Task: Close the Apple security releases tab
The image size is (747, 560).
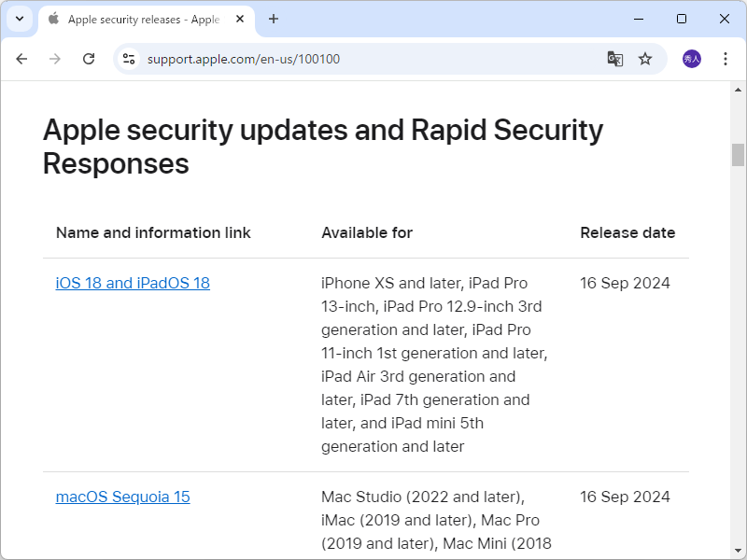Action: click(x=238, y=19)
